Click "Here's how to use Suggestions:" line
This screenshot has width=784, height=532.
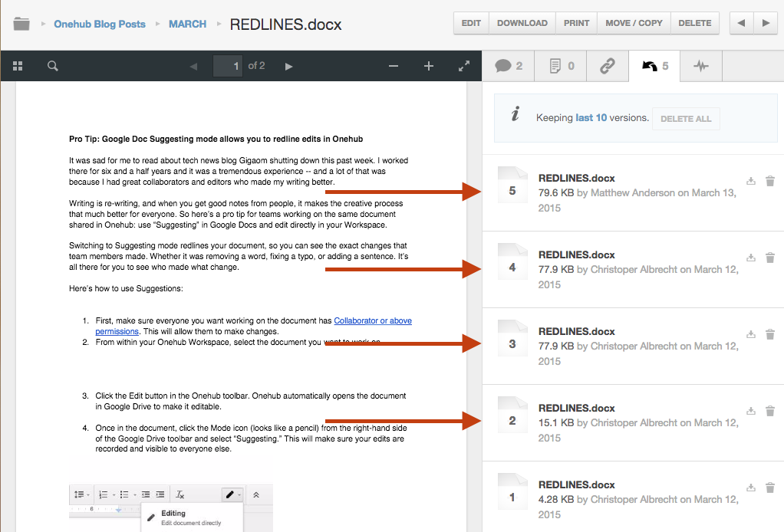coord(126,288)
